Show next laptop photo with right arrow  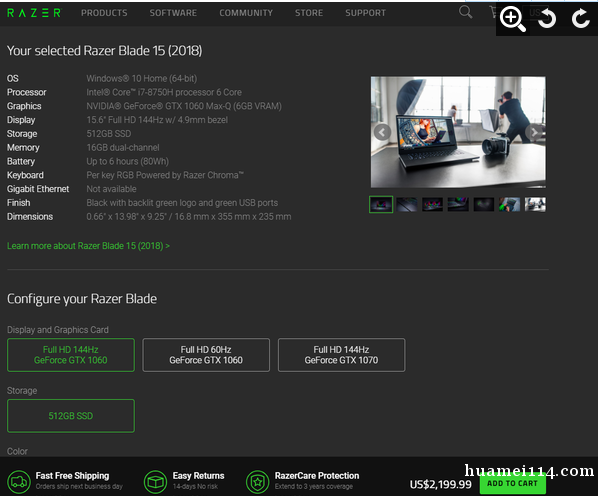(534, 132)
